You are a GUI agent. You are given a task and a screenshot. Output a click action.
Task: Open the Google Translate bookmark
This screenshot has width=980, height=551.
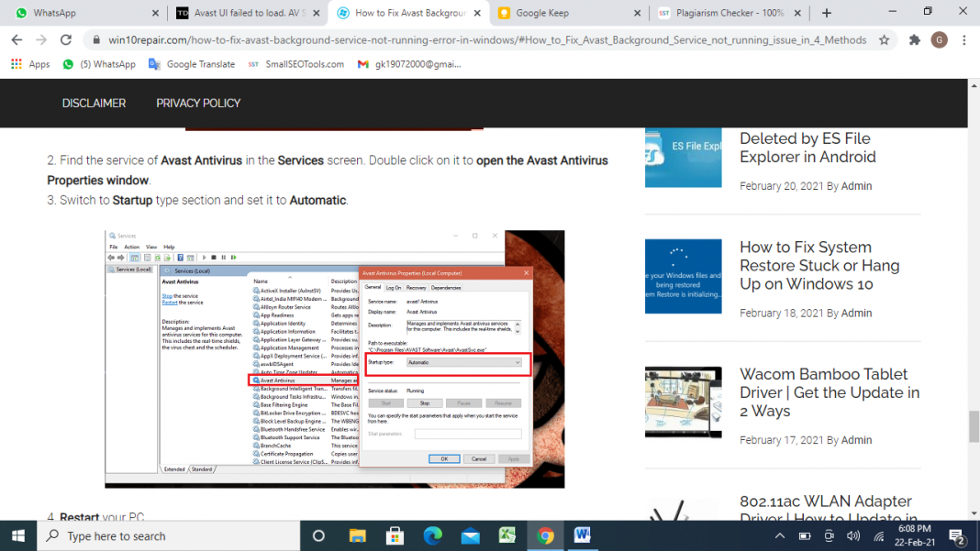pos(192,64)
